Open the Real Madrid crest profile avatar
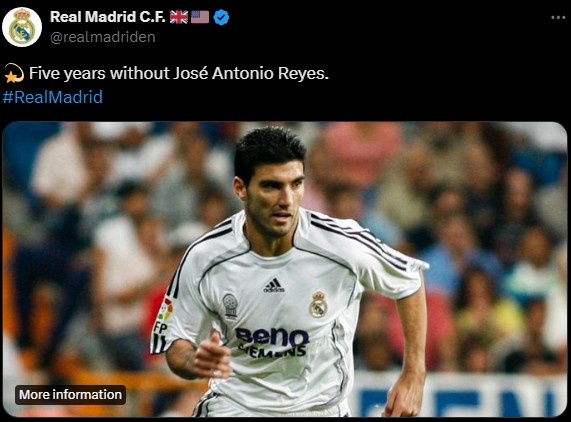The image size is (571, 422). coord(22,27)
